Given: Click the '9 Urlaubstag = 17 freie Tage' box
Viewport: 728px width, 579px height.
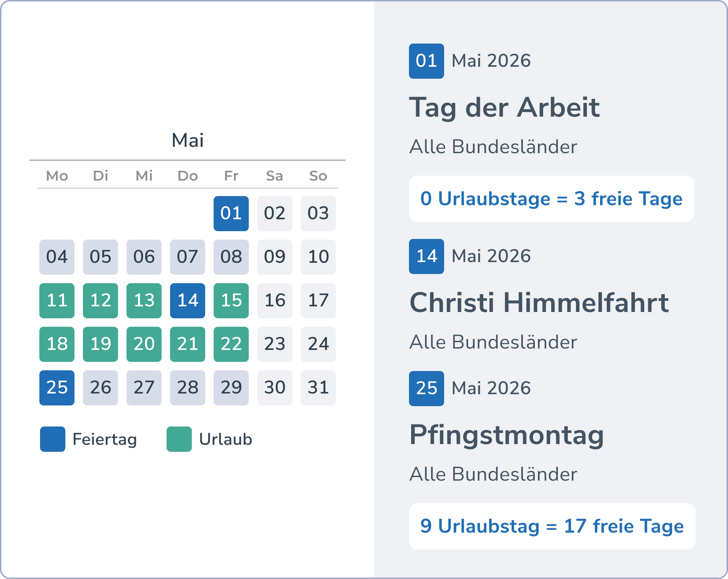Looking at the screenshot, I should pos(552,526).
